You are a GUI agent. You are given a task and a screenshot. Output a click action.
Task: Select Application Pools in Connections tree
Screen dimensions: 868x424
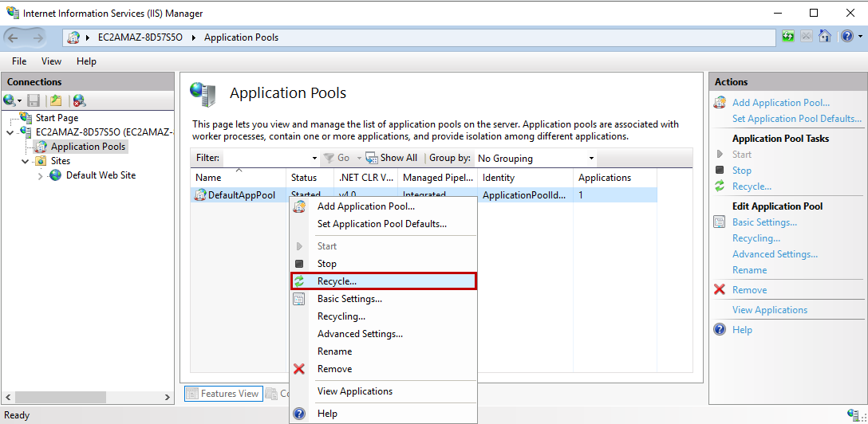pyautogui.click(x=88, y=147)
